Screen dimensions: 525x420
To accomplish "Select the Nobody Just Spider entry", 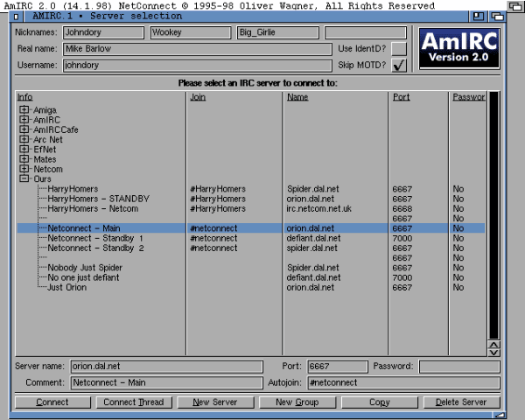I will [x=251, y=268].
